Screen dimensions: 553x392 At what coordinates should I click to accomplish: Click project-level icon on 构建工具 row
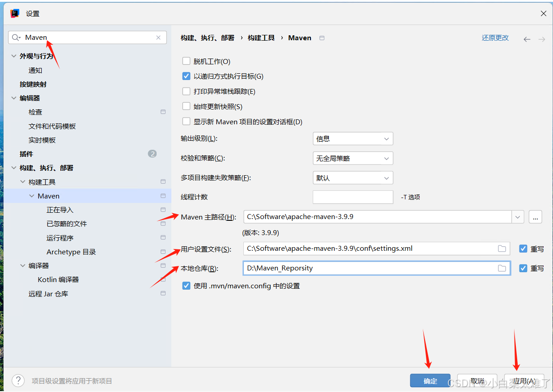[x=163, y=182]
